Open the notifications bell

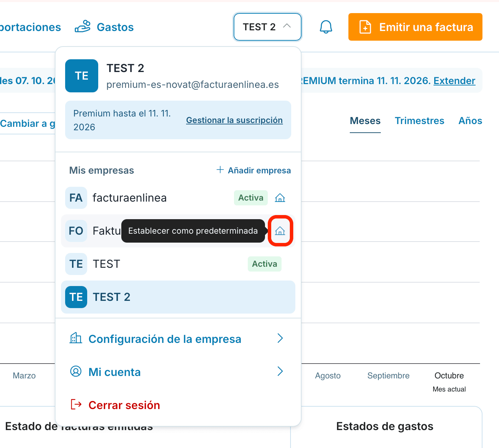(x=326, y=27)
